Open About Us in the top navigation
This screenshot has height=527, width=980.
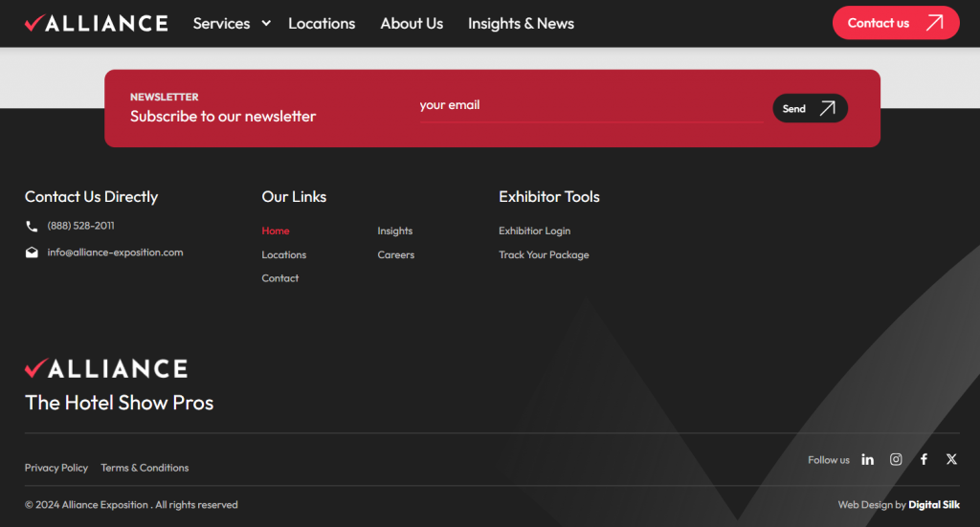click(412, 24)
